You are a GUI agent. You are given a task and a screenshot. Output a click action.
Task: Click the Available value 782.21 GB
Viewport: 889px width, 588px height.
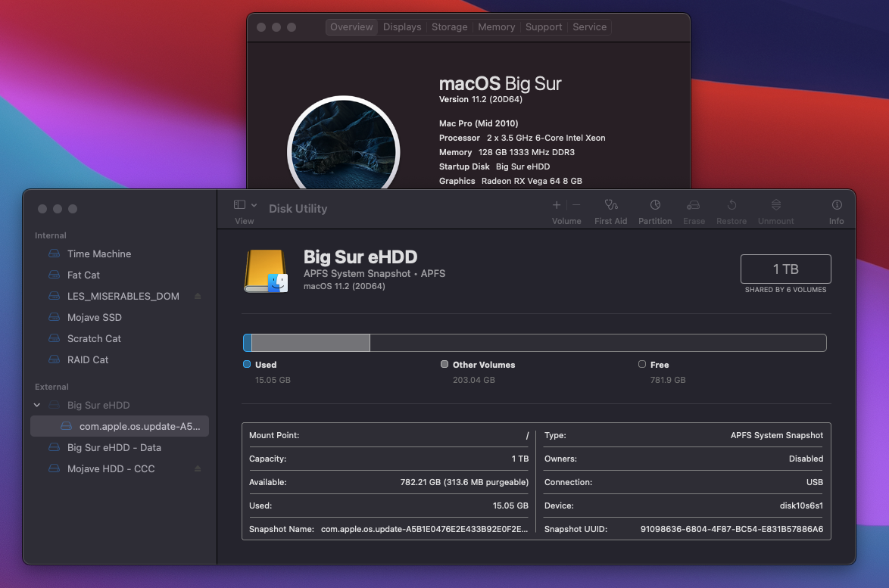464,482
